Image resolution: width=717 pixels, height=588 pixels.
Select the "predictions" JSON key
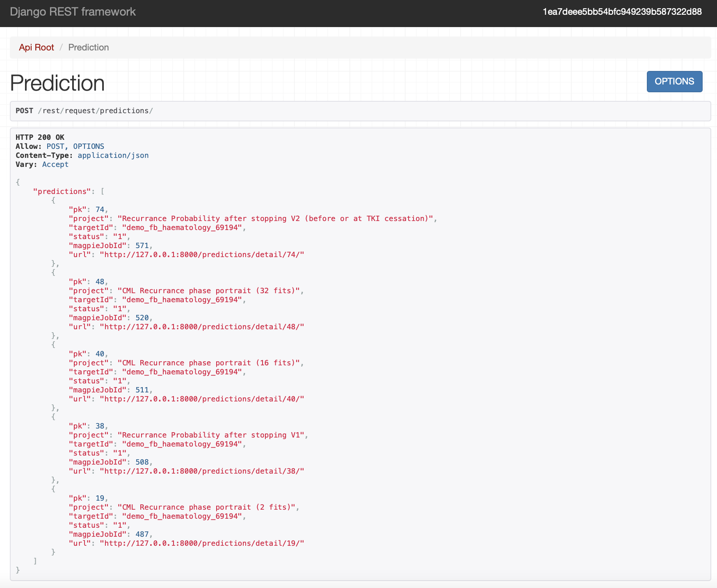point(62,191)
